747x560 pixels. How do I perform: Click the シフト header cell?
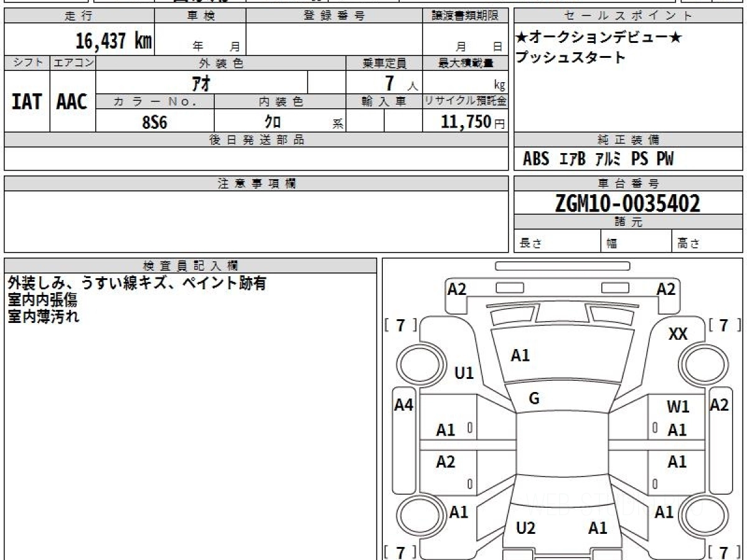[x=27, y=63]
